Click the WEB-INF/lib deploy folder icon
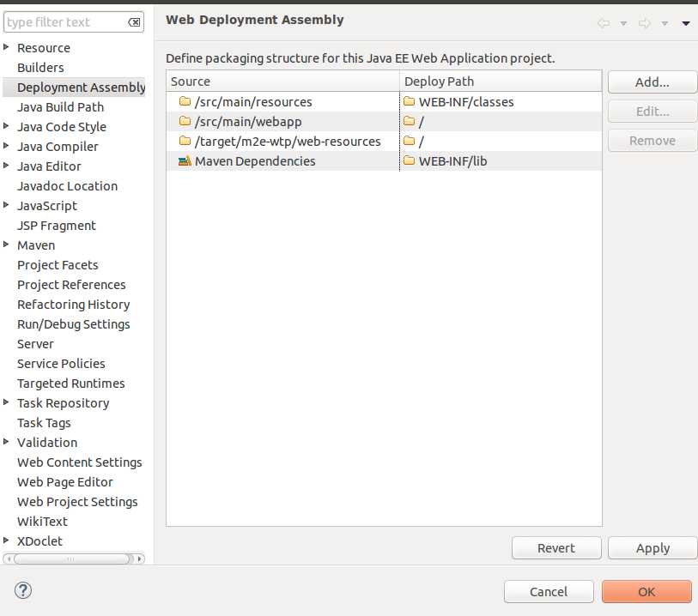This screenshot has height=616, width=698. click(410, 161)
